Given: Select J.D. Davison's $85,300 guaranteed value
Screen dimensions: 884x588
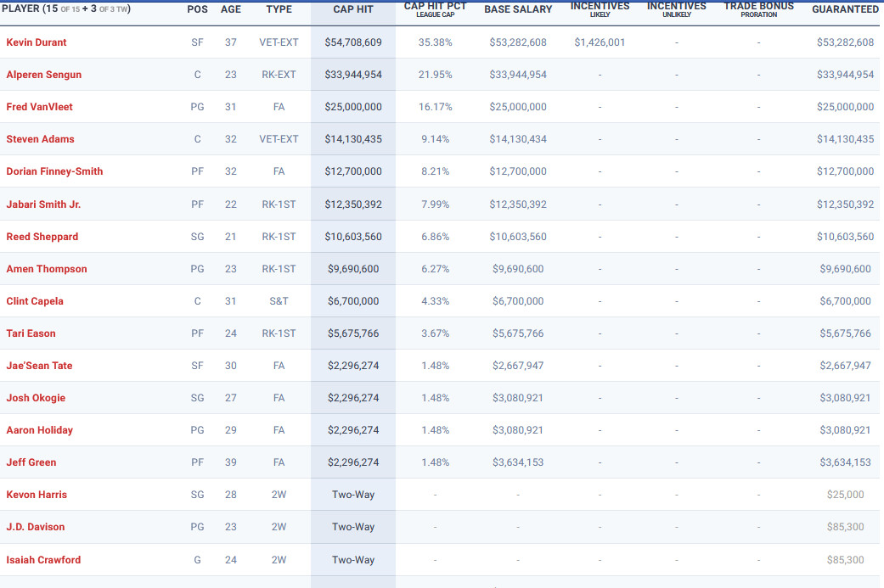Looking at the screenshot, I should pos(845,527).
